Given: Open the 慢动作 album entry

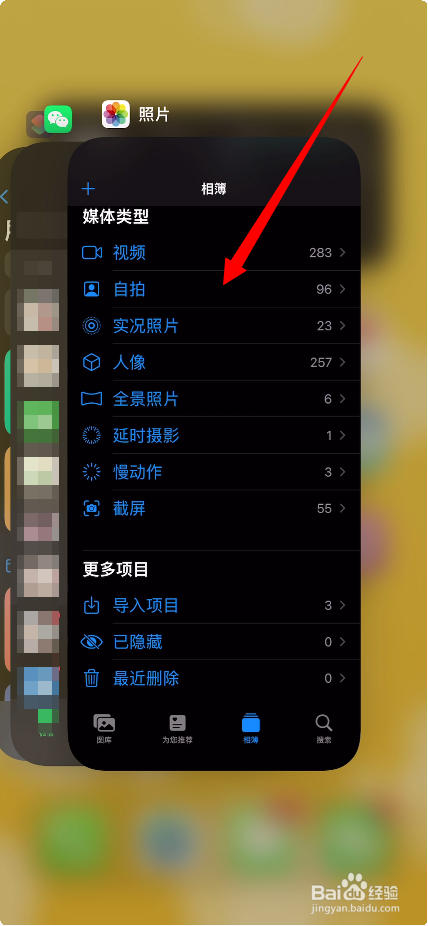Looking at the screenshot, I should coord(214,472).
